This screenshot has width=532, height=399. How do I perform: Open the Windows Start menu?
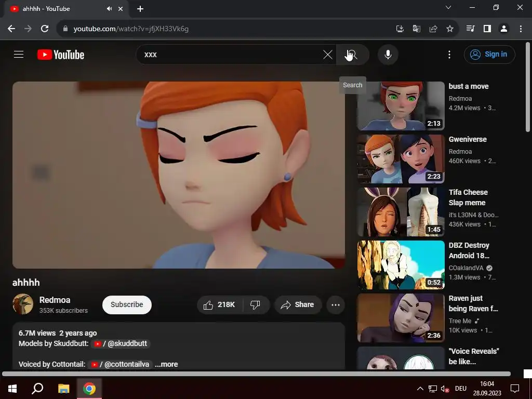point(12,389)
